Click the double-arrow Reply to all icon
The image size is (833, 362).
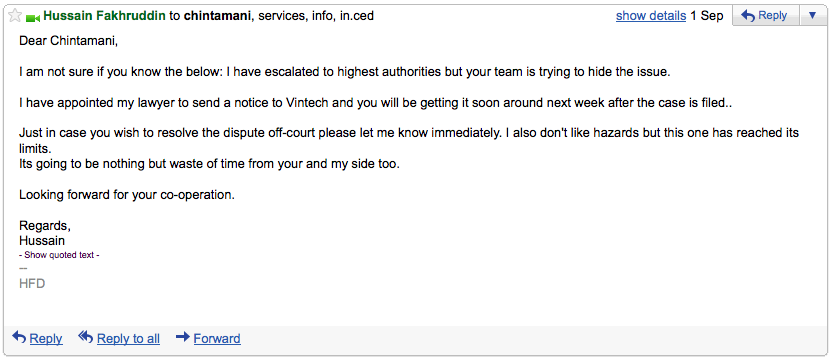pyautogui.click(x=86, y=337)
